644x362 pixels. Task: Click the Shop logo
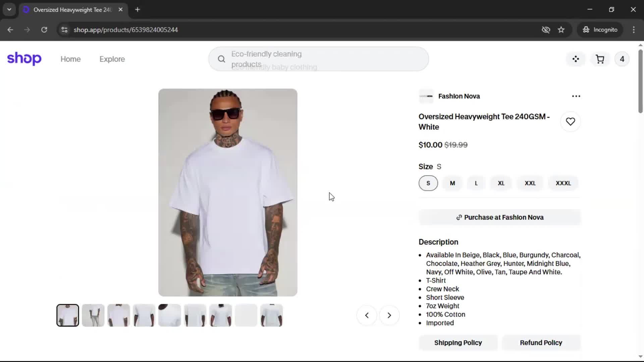pos(24,59)
